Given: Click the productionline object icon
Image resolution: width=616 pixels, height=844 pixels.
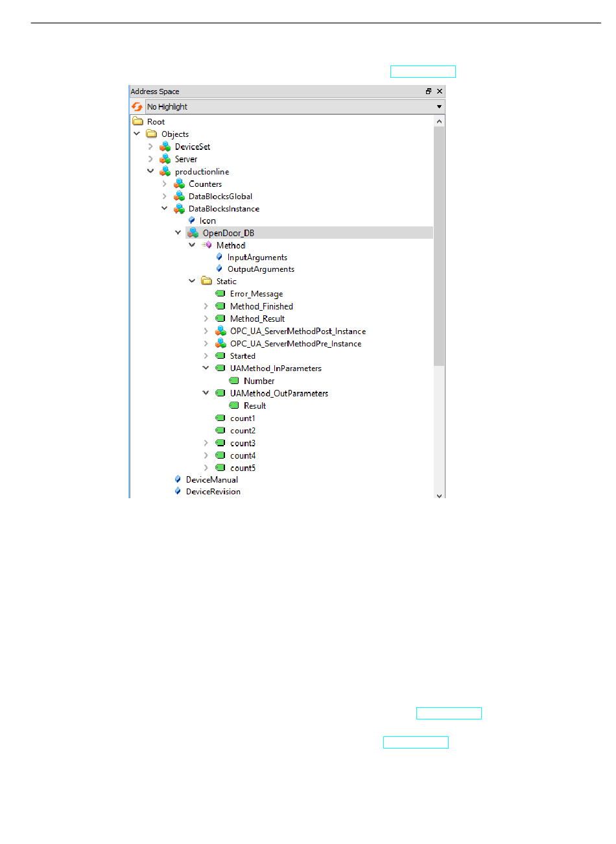Looking at the screenshot, I should 165,171.
